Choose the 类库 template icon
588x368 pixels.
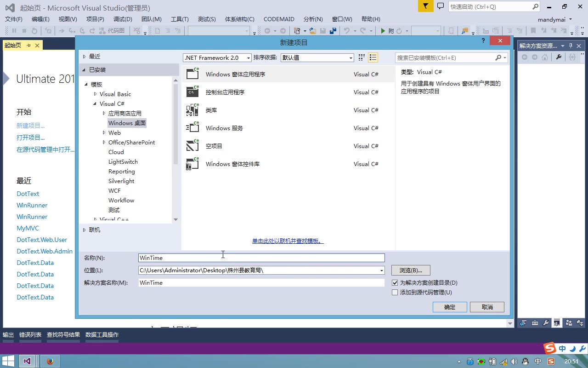tap(192, 109)
